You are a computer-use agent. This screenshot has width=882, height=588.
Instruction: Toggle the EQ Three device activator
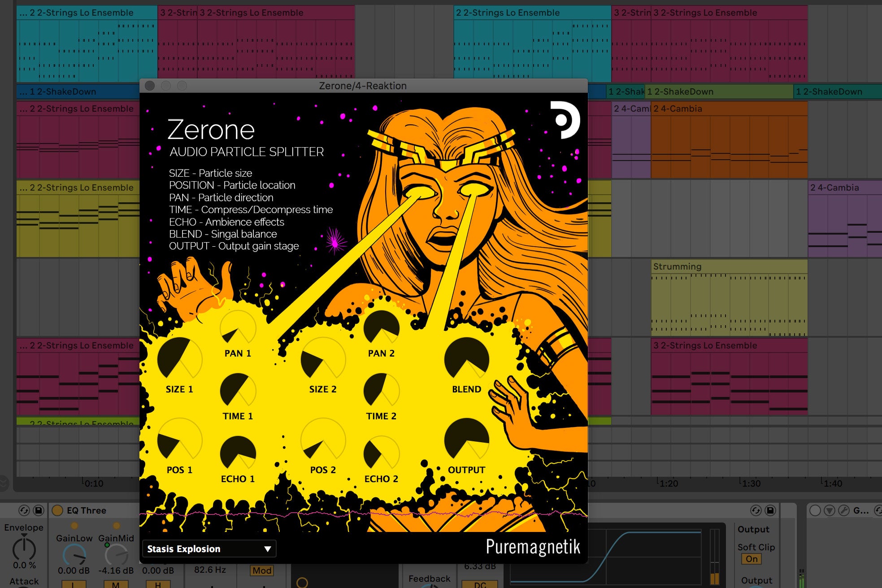coord(57,510)
